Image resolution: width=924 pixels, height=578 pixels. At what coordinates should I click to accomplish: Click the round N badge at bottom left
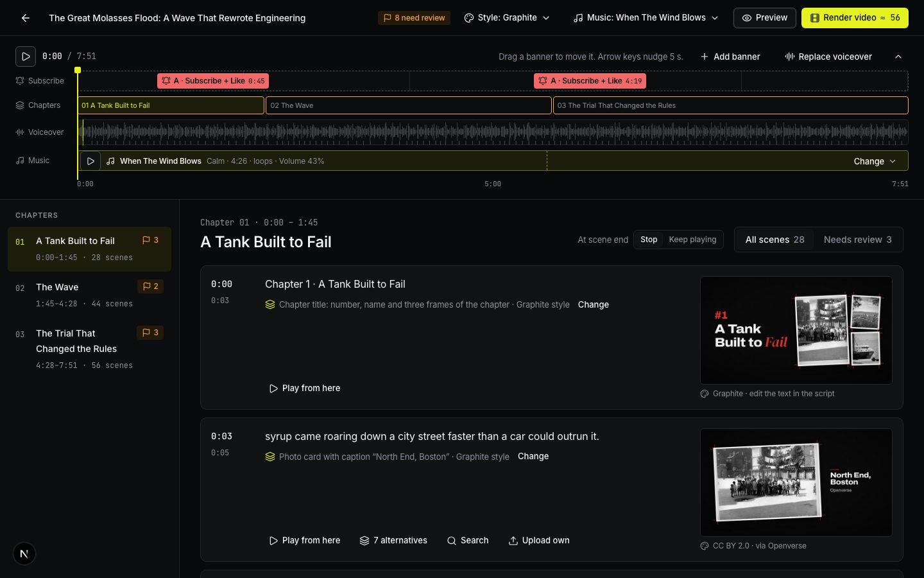(x=24, y=554)
